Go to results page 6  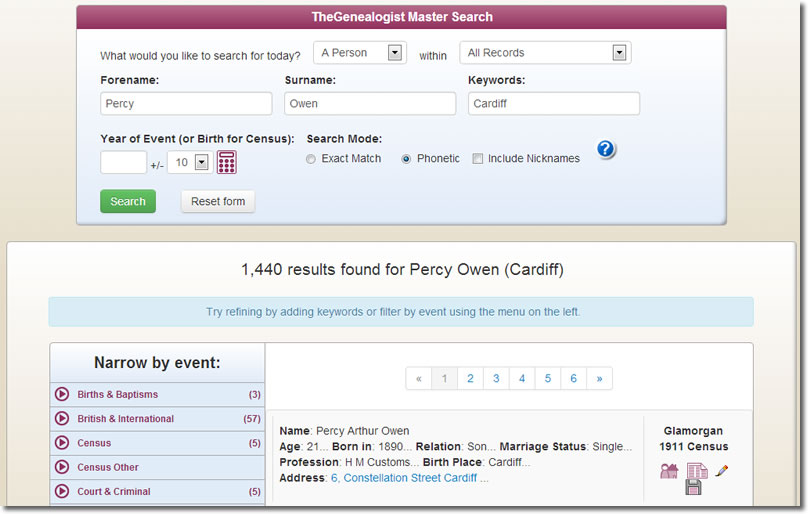[573, 378]
